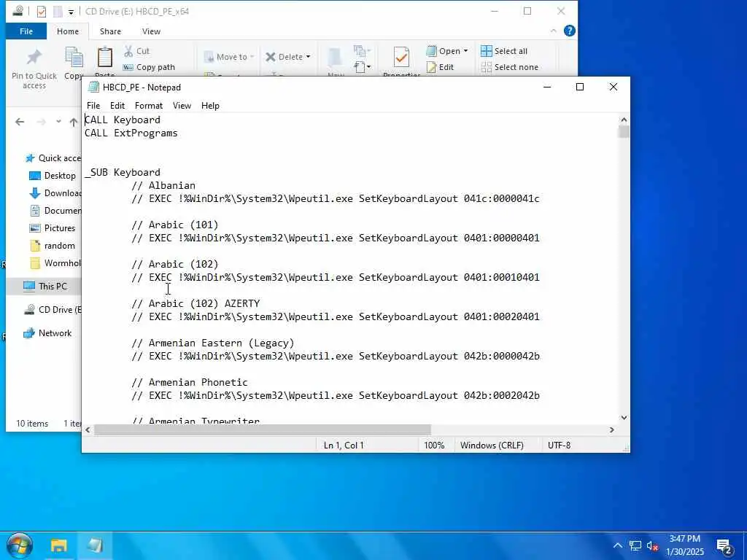Click the "CALL ExtPrograms" line
The image size is (747, 560).
click(131, 133)
